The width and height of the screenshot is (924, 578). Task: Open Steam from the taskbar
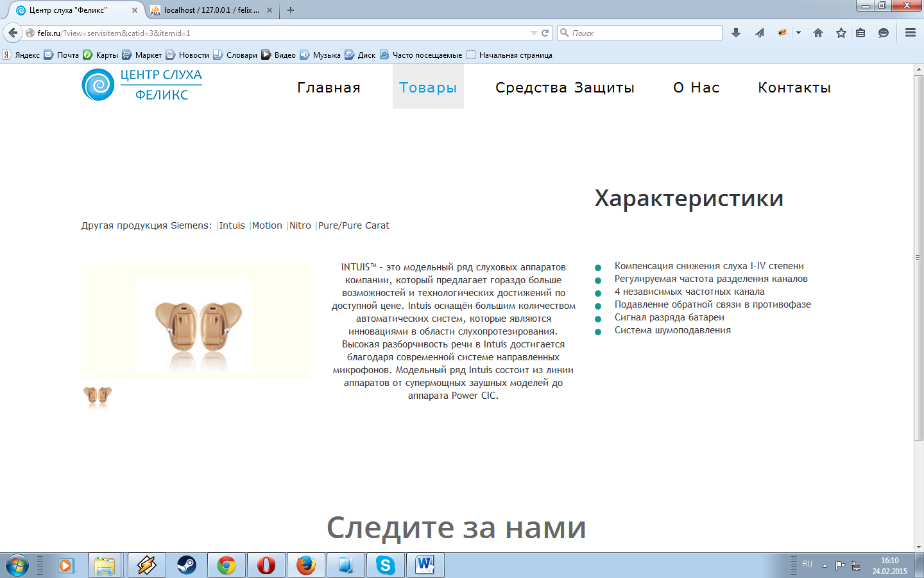(x=187, y=566)
